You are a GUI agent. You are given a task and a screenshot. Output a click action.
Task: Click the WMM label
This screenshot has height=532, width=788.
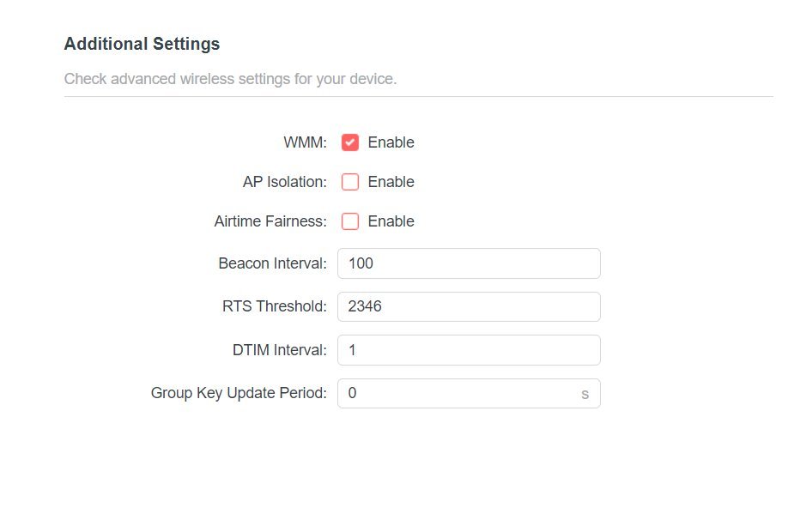pos(305,142)
